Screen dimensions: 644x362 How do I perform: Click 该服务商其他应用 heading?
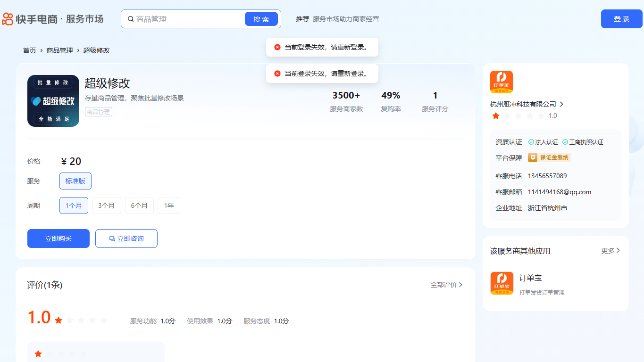point(520,251)
